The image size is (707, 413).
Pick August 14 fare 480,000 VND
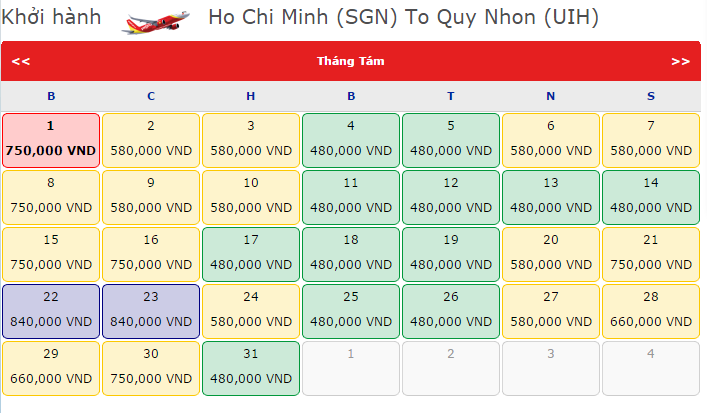click(651, 197)
